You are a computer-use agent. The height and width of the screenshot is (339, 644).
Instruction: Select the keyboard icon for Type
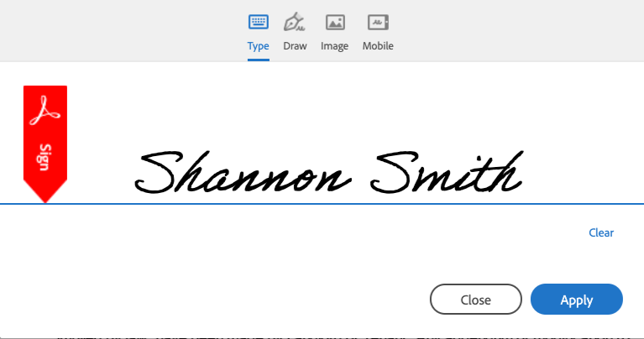pyautogui.click(x=259, y=22)
